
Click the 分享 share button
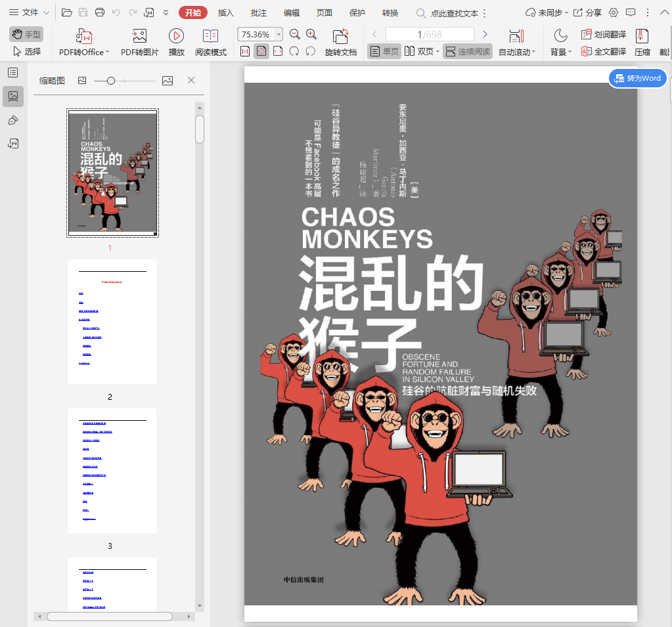point(587,13)
